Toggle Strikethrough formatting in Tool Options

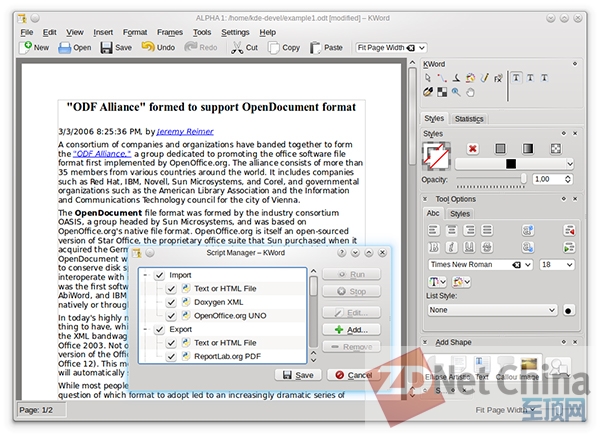[487, 248]
